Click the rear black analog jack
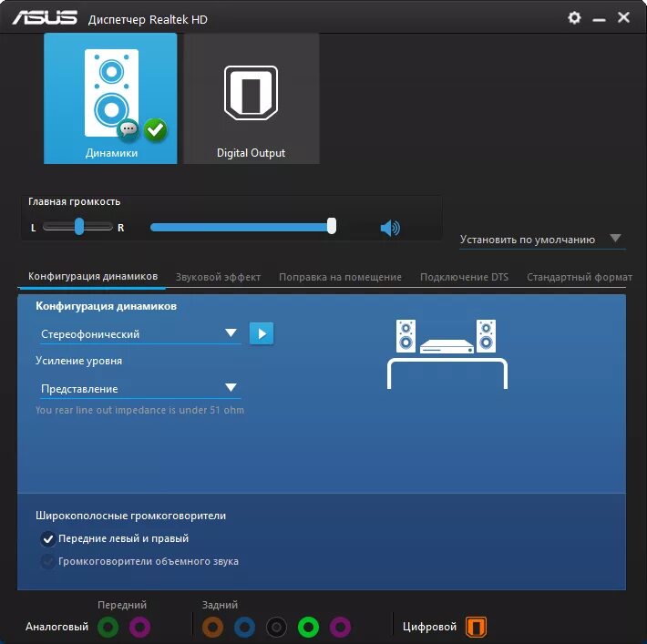The width and height of the screenshot is (647, 644). (x=276, y=627)
